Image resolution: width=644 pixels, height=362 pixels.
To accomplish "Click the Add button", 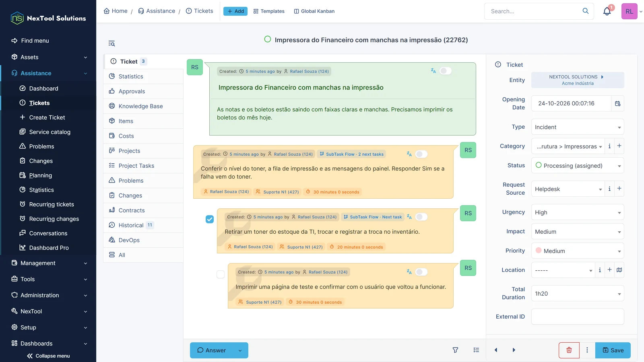I will 235,11.
